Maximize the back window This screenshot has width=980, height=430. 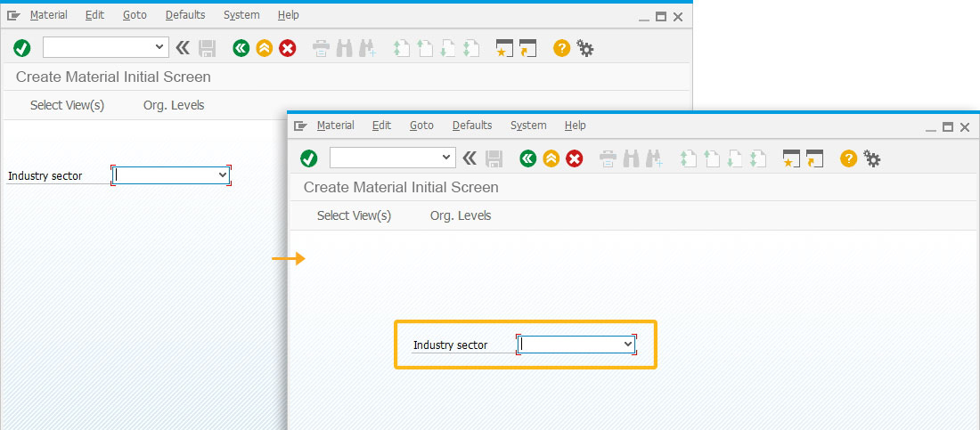[661, 17]
